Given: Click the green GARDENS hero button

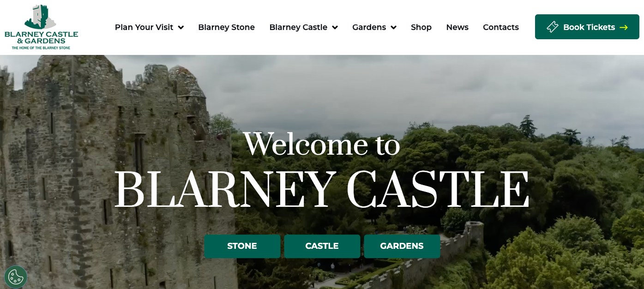Looking at the screenshot, I should [x=402, y=246].
